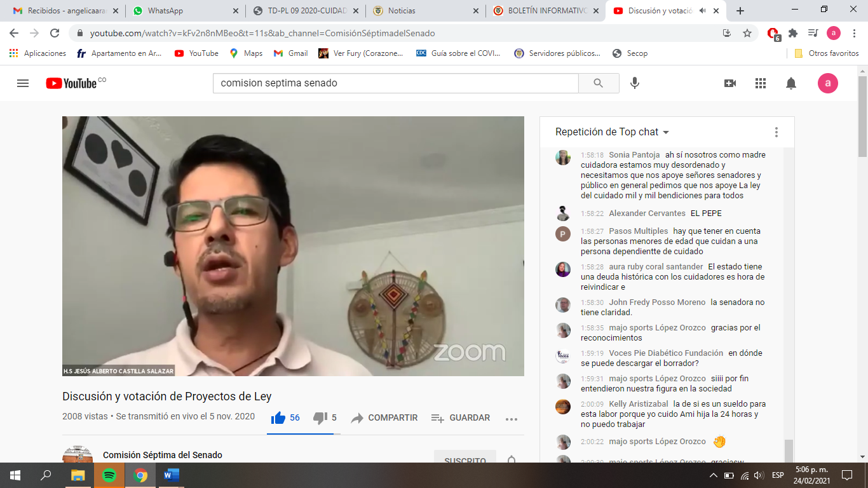Open the notifications bell in header
868x488 pixels.
click(791, 83)
